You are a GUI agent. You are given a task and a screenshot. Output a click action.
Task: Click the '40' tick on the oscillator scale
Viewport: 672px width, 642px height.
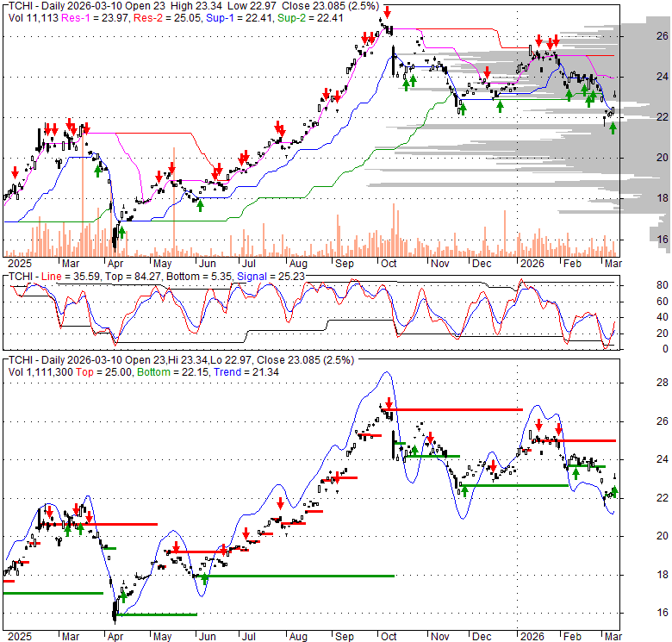[663, 317]
